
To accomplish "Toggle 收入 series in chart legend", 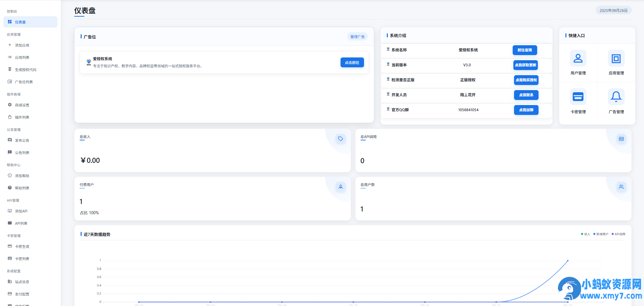I will coord(585,234).
